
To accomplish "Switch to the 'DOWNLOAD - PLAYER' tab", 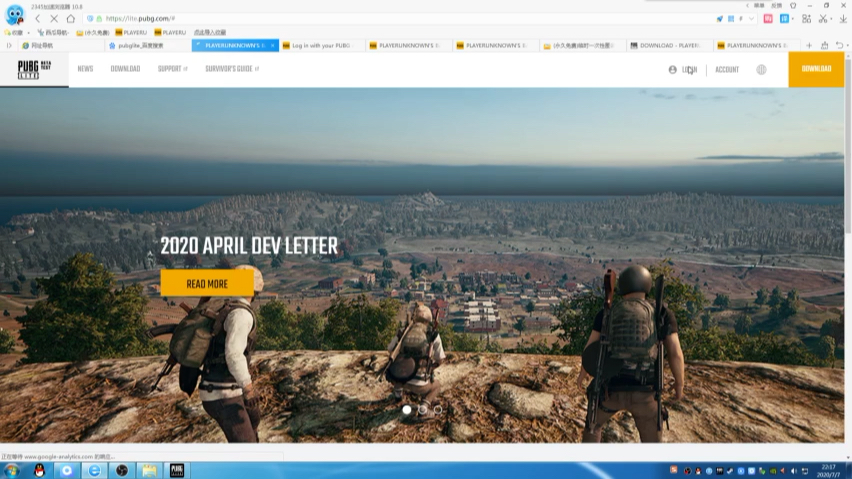I will tap(669, 46).
